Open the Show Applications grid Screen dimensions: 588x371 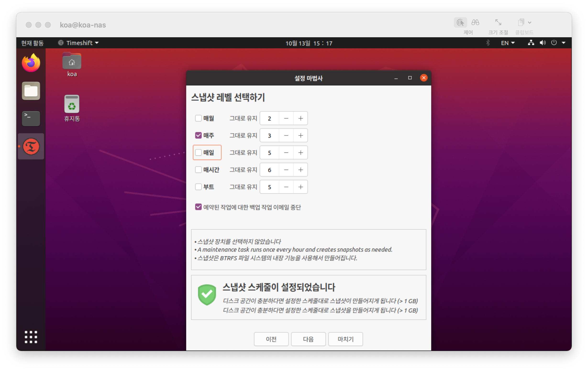(x=31, y=337)
